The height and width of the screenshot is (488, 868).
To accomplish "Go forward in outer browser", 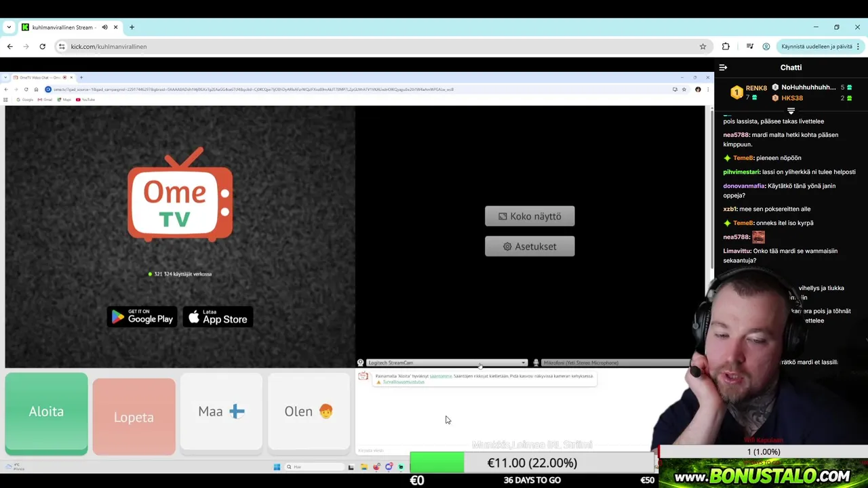I will (x=26, y=47).
